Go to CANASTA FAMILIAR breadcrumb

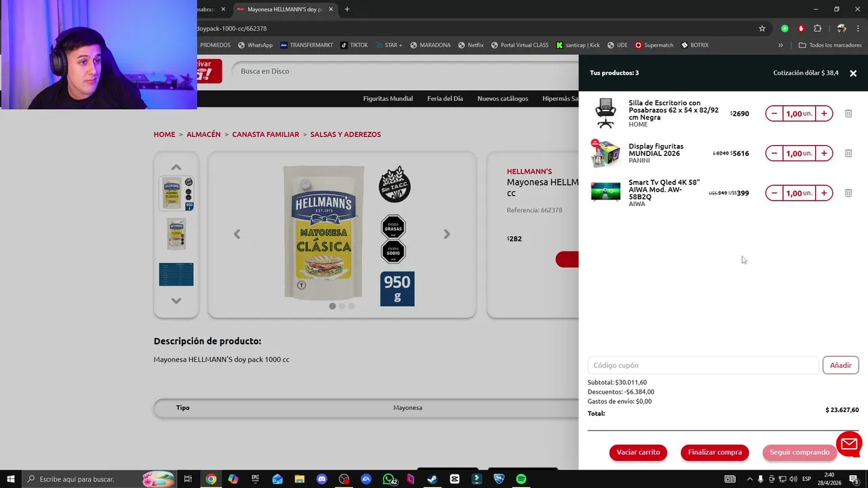tap(265, 134)
